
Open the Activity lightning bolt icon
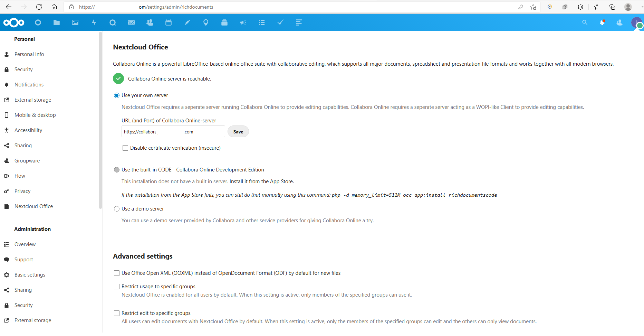pos(94,22)
